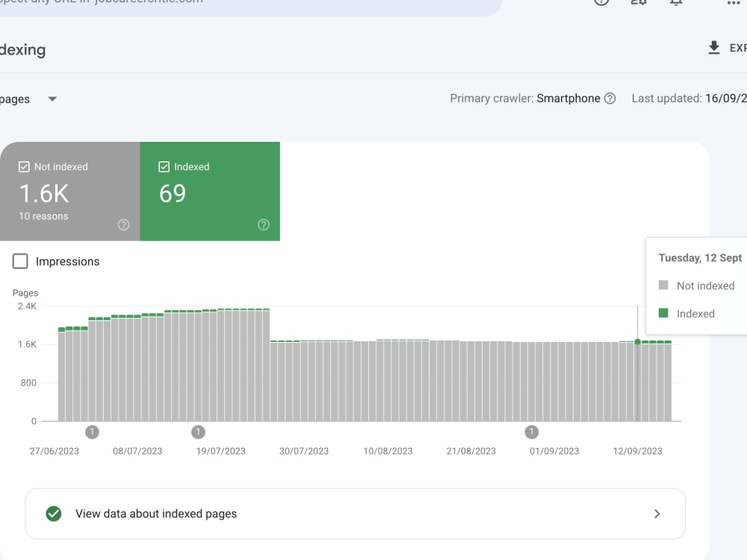Click the 21/08/2023 axis date label
The image size is (747, 560).
pyautogui.click(x=471, y=451)
